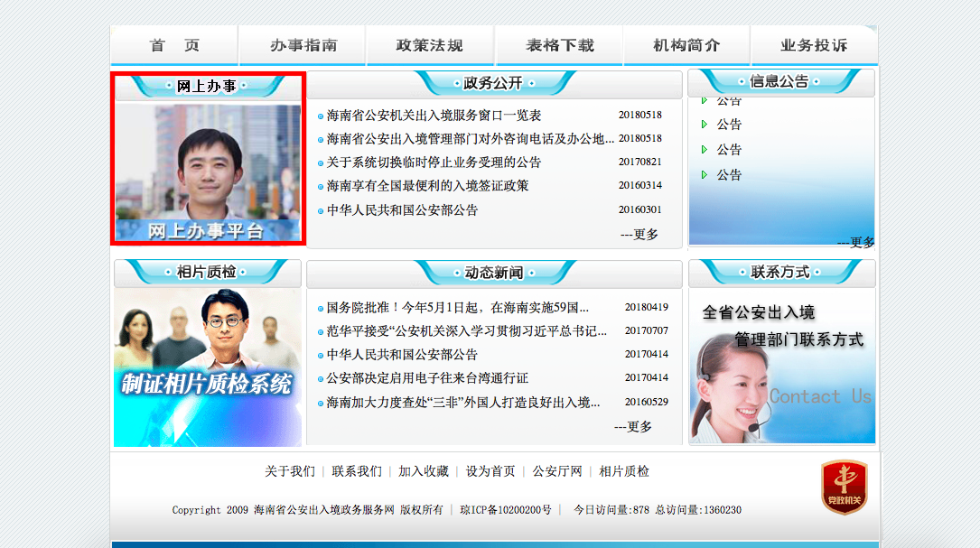Click the 党政机关 badge icon
Image resolution: width=980 pixels, height=548 pixels.
point(844,487)
